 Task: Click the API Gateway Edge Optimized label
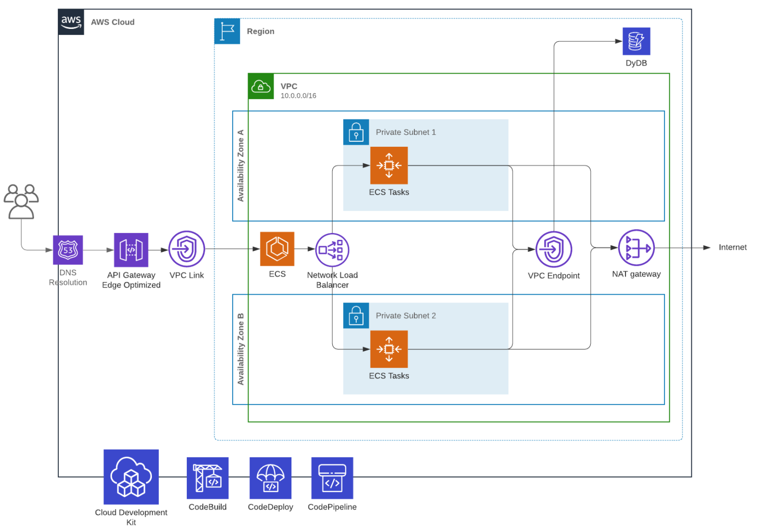pyautogui.click(x=131, y=280)
